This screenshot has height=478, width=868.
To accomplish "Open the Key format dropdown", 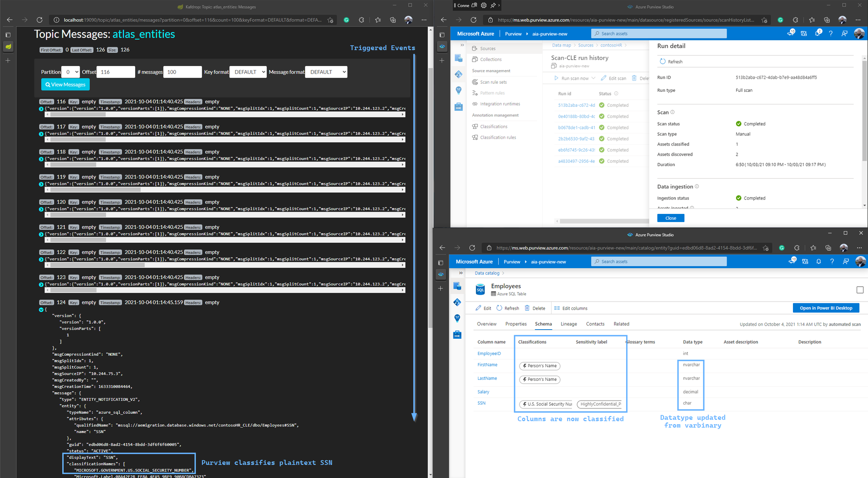I will coord(248,72).
